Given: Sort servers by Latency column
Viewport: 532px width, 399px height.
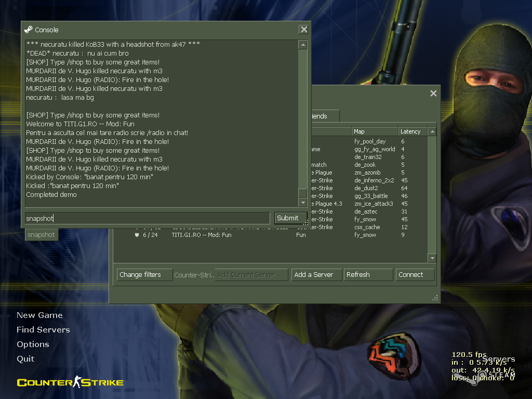Looking at the screenshot, I should pos(413,131).
